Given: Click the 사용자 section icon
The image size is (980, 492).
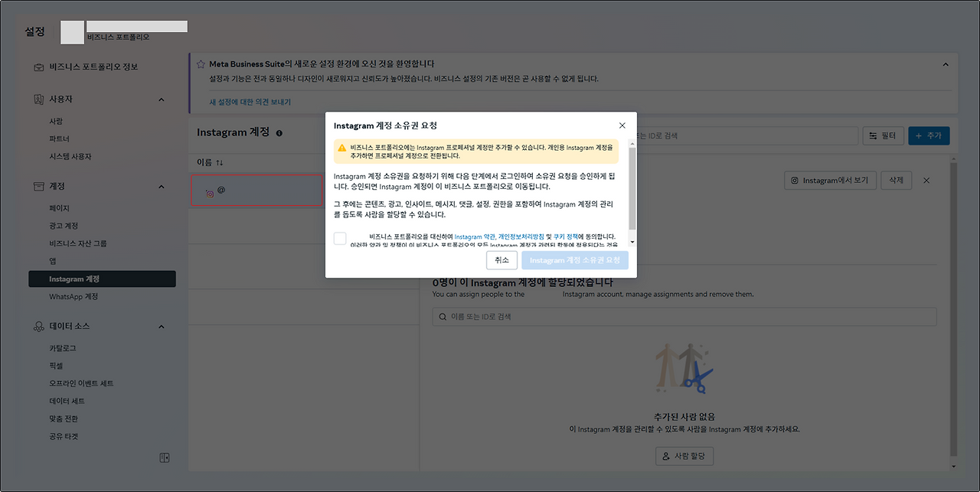Looking at the screenshot, I should click(x=39, y=99).
